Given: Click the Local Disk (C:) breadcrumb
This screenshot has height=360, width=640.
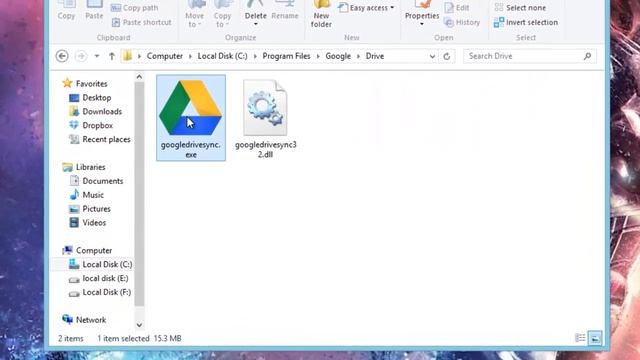Looking at the screenshot, I should (222, 56).
